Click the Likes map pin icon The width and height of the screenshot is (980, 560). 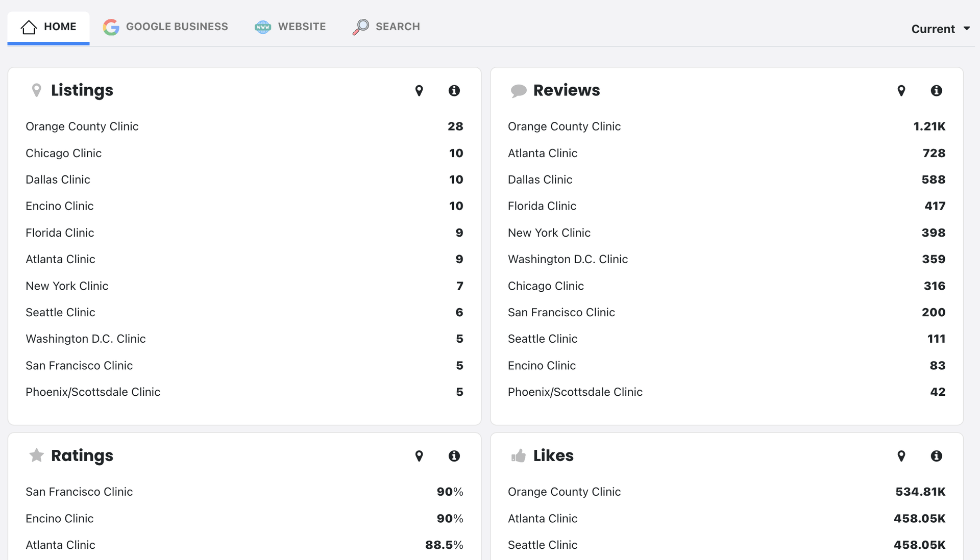tap(901, 456)
